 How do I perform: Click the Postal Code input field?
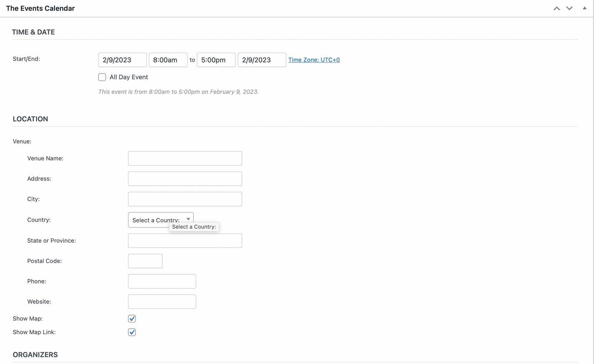coord(145,261)
